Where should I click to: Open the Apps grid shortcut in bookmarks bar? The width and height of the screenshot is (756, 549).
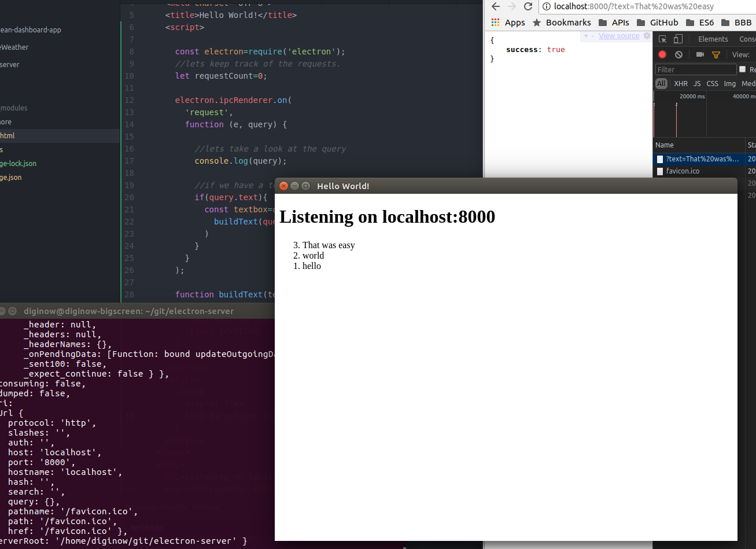508,23
